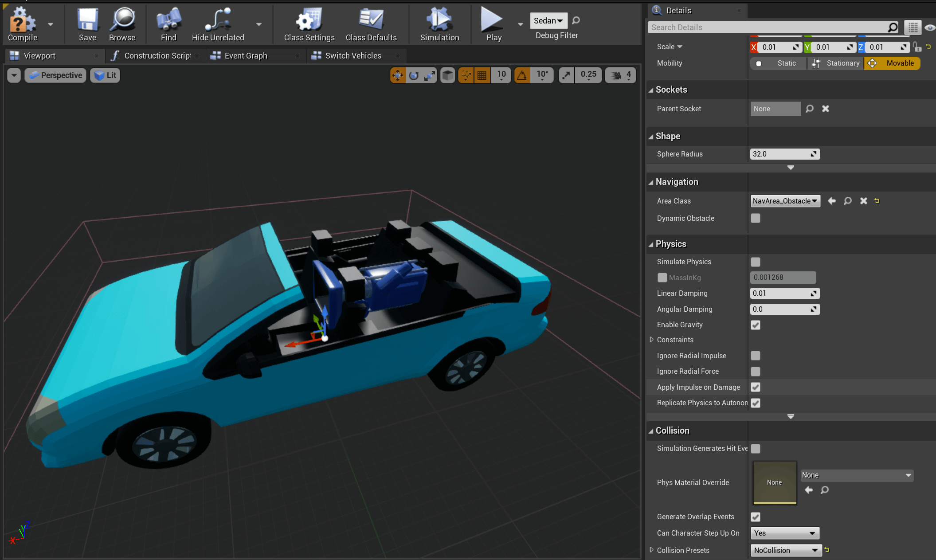Reset Collision Presets to default
This screenshot has width=936, height=560.
click(827, 550)
